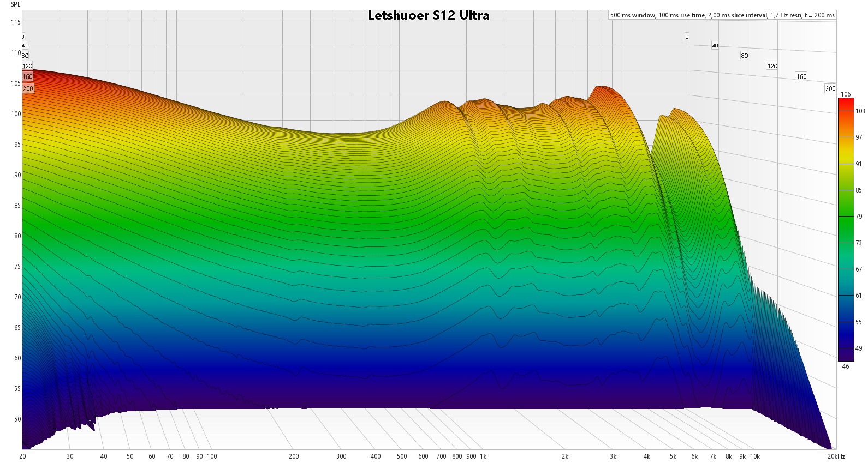
Task: Click the 200 Hz frequency axis label
Action: pos(294,456)
